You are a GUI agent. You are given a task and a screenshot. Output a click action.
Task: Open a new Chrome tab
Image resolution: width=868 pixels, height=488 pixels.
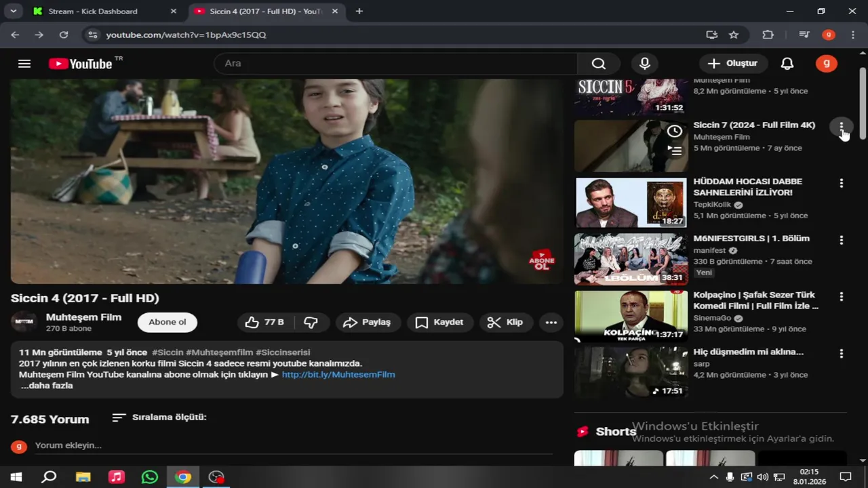coord(359,11)
